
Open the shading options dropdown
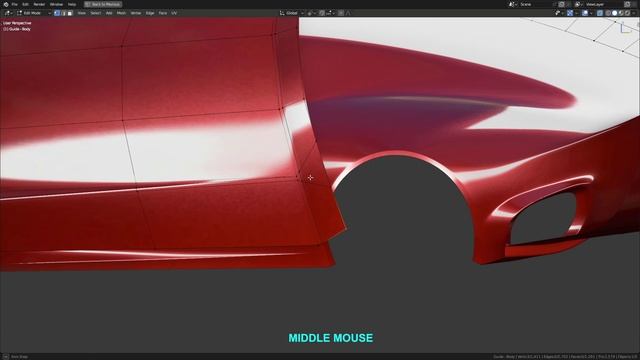pos(634,13)
